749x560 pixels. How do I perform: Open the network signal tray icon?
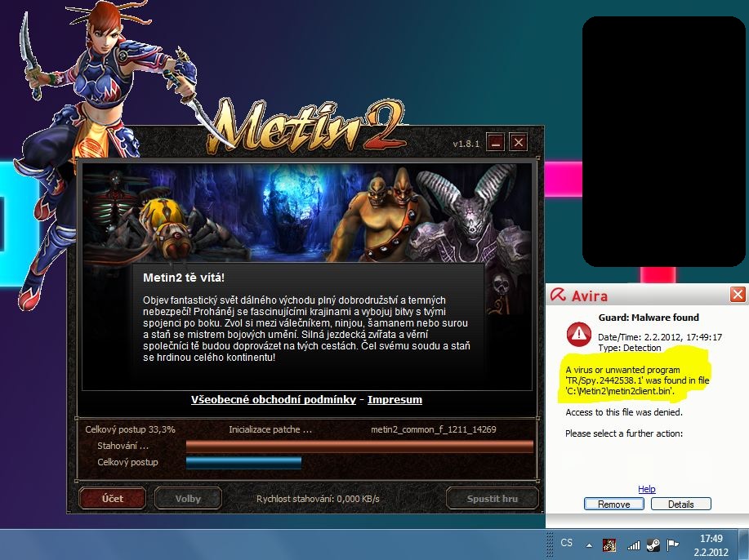[633, 545]
